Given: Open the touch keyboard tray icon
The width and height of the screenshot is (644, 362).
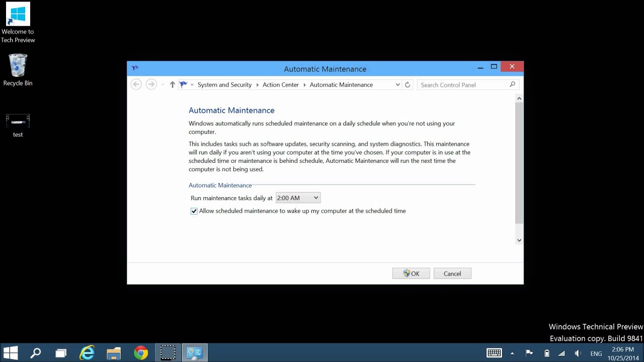Looking at the screenshot, I should 494,353.
